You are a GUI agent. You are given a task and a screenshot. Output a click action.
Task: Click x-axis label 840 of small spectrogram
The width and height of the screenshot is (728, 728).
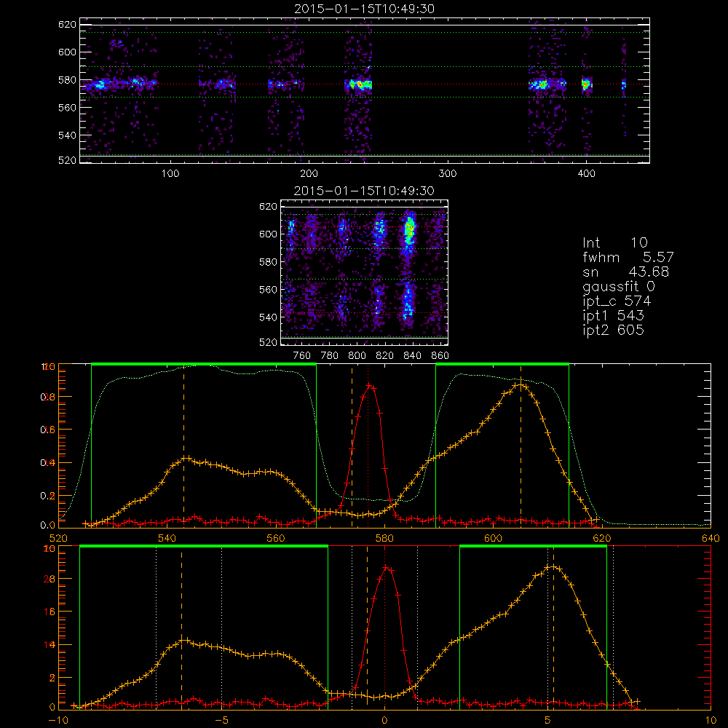tap(412, 356)
